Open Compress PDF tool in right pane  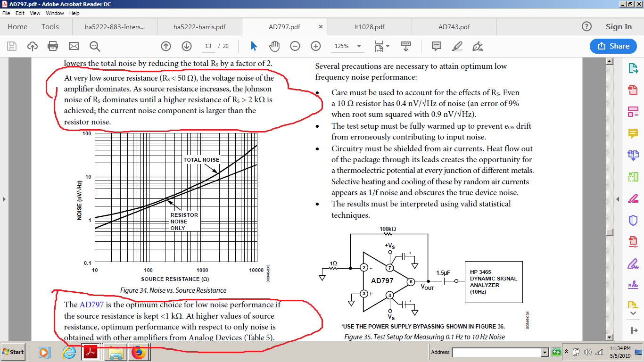coord(633,241)
